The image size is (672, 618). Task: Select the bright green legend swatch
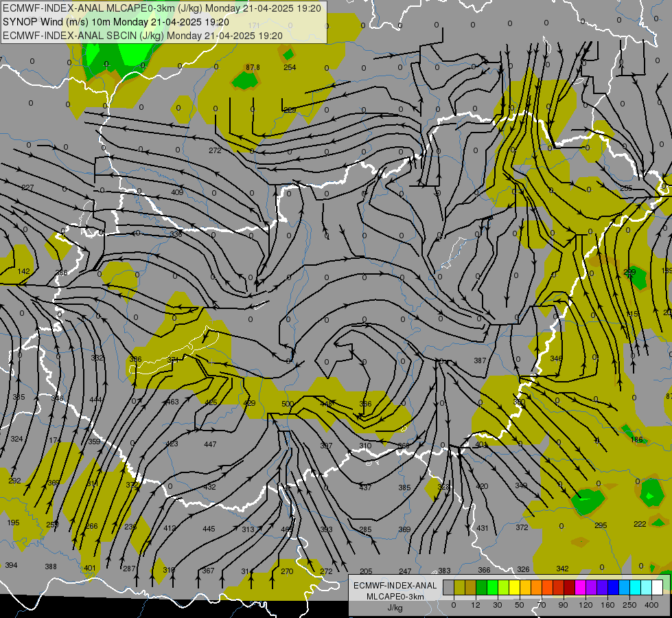492,587
